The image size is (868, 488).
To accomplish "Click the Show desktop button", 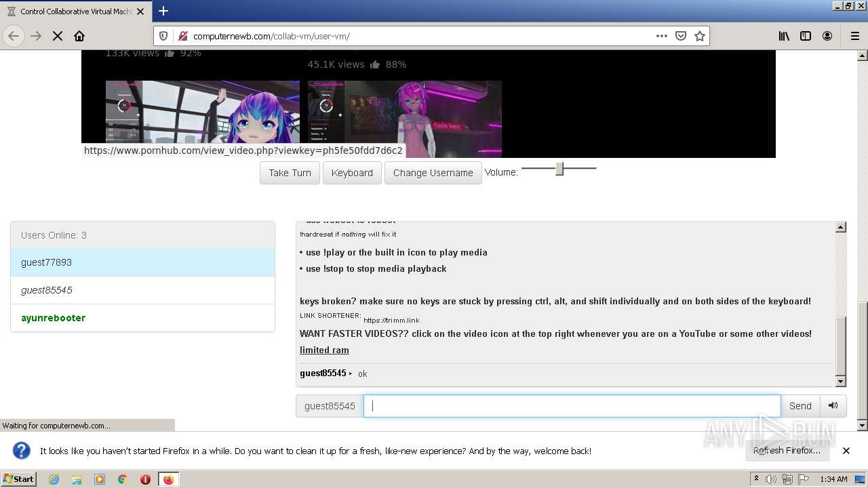I will 860,479.
